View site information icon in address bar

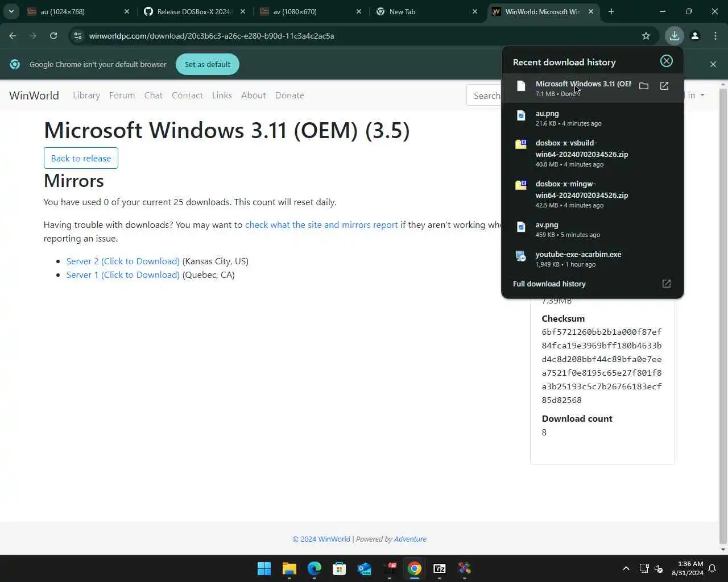pos(78,36)
